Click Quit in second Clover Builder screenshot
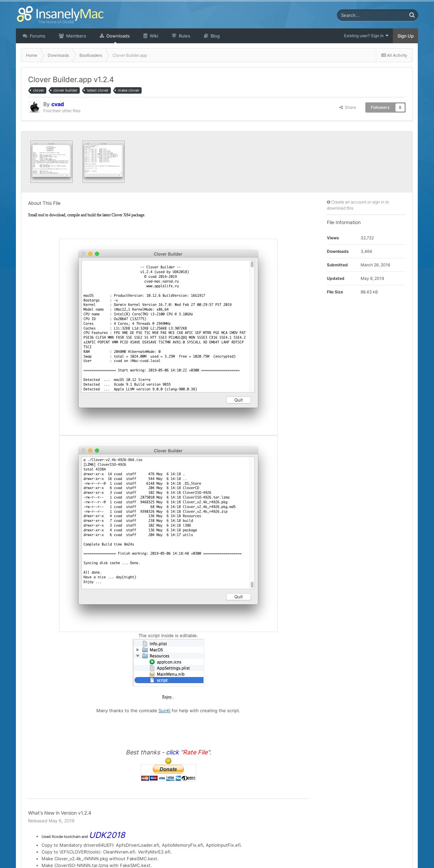Screen dimensions: 434x868 tap(239, 597)
